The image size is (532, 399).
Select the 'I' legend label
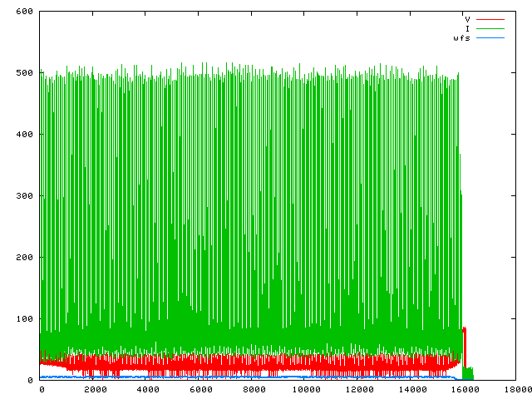(468, 28)
